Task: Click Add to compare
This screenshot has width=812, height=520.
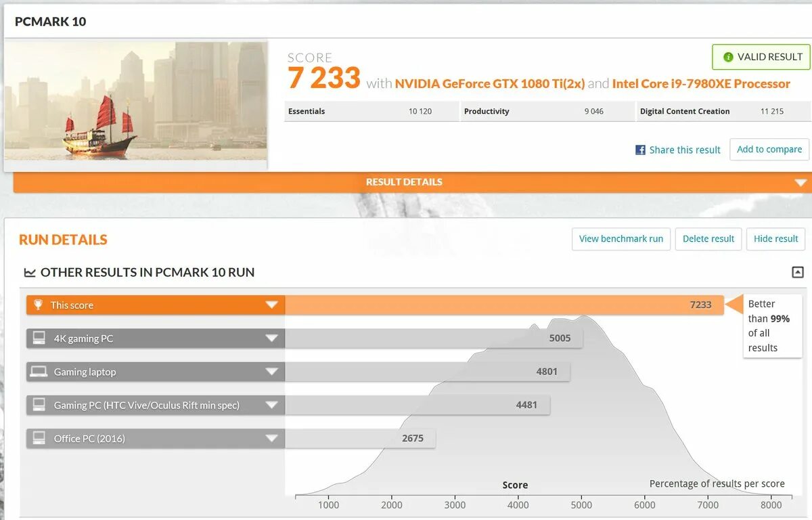Action: [x=769, y=150]
